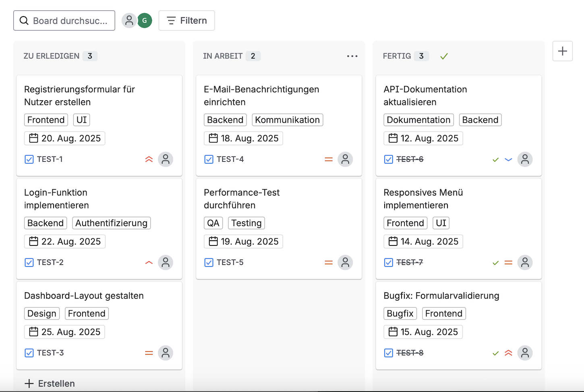Click Erstellen to create a task
Image resolution: width=584 pixels, height=392 pixels.
click(x=50, y=383)
